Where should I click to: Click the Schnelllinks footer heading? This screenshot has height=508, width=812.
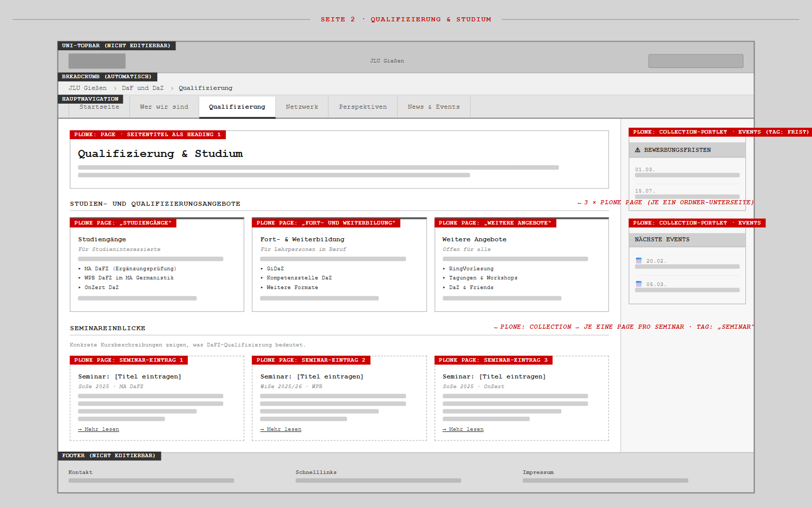point(316,472)
